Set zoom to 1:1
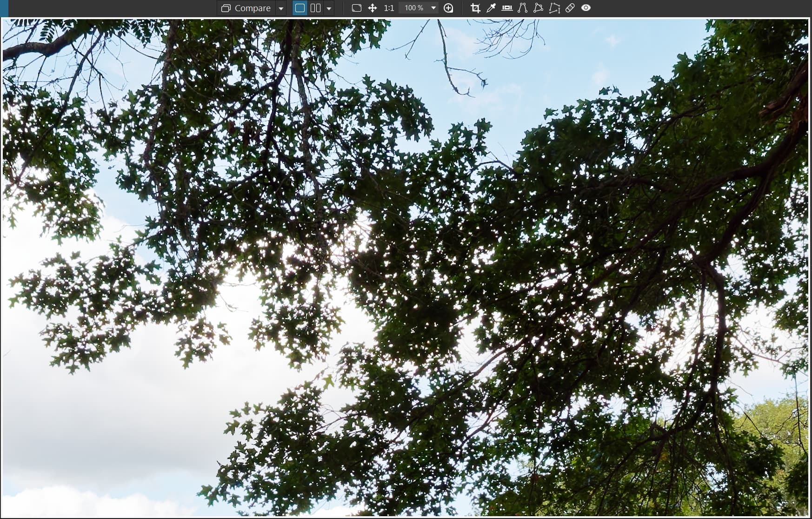 389,8
